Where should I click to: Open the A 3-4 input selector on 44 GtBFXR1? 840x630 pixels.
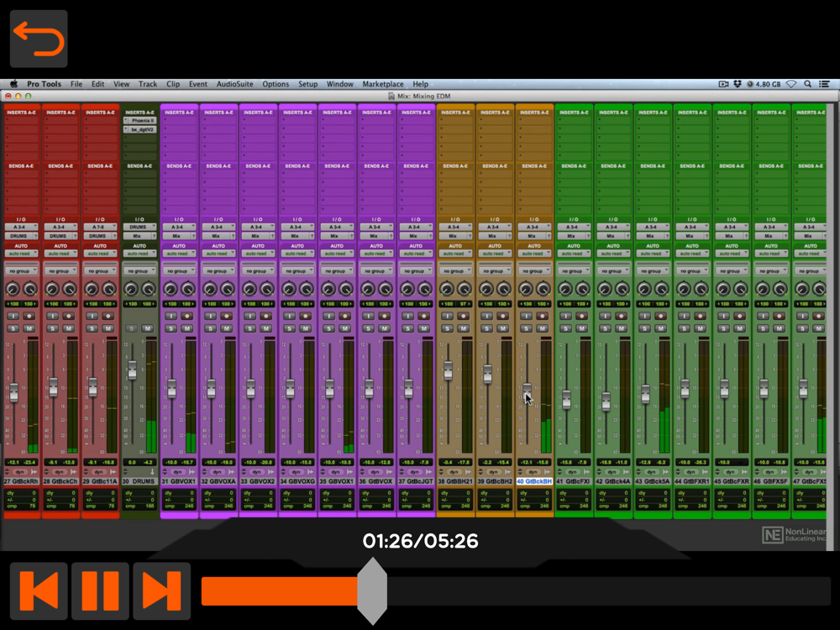(x=692, y=227)
